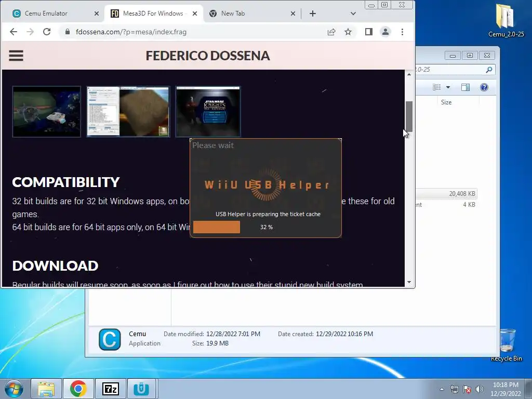Image resolution: width=532 pixels, height=399 pixels.
Task: Click the Cemu application icon in details pane
Action: click(x=110, y=339)
